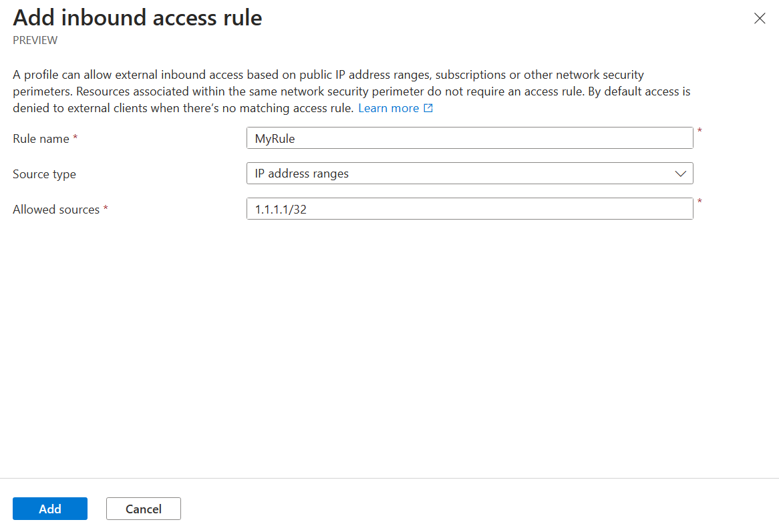Click the external link icon next to Learn more
This screenshot has height=532, width=779.
coord(428,107)
